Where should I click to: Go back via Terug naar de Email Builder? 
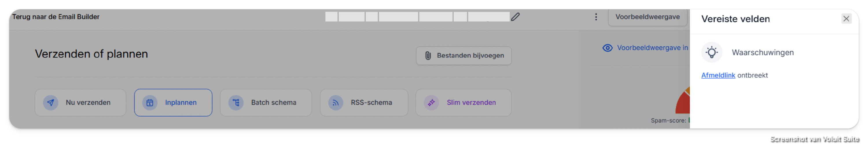pos(56,17)
